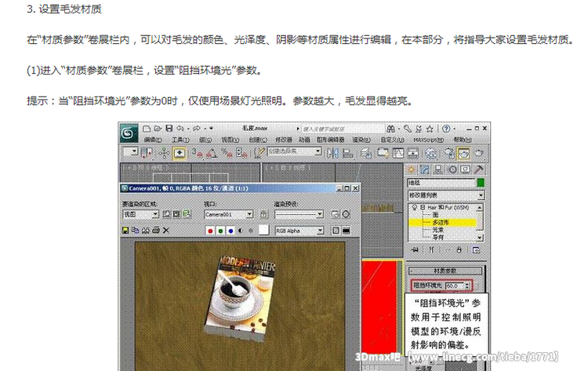Open the 视图(V) menu
This screenshot has width=588, height=371.
(230, 140)
